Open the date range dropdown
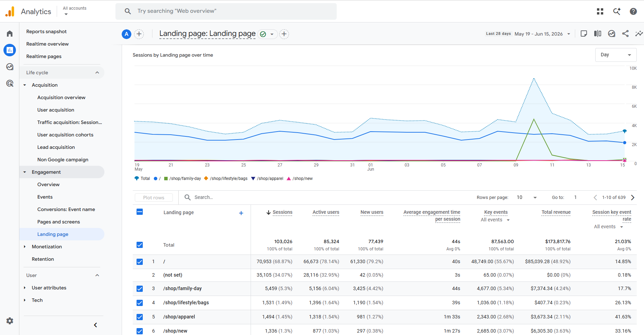The image size is (644, 335). click(542, 34)
